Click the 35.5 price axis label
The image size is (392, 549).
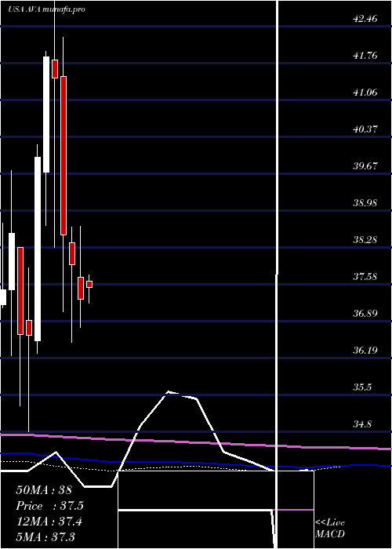click(x=362, y=387)
